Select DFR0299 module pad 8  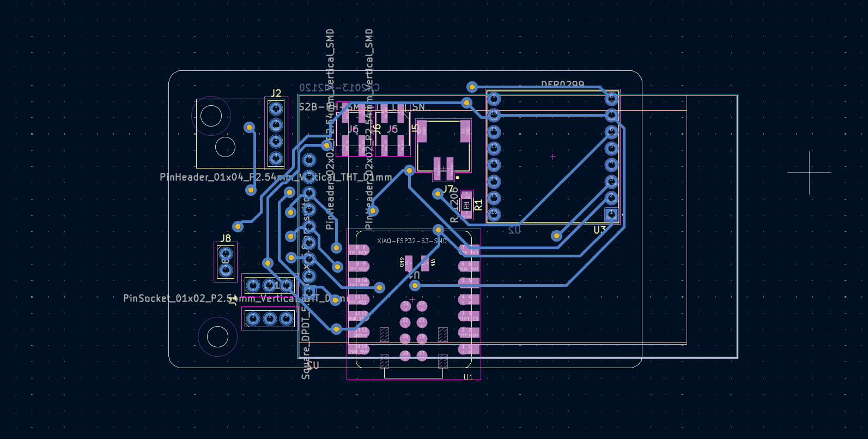[x=611, y=98]
